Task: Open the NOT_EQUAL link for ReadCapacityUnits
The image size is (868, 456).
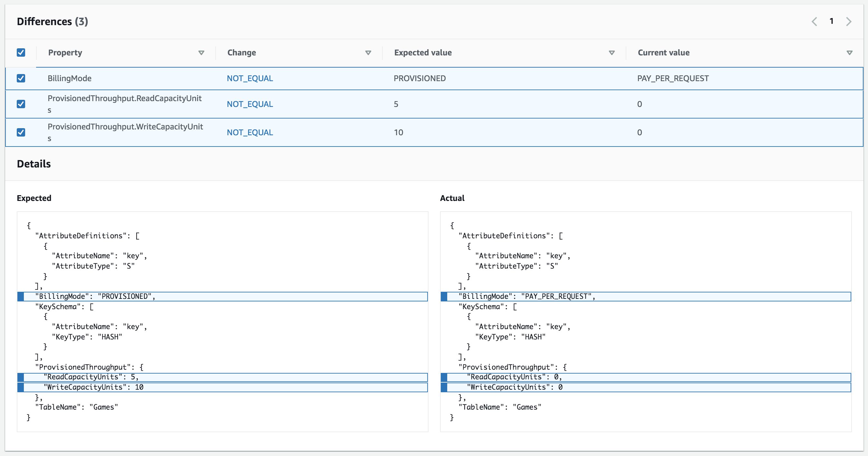Action: point(250,104)
